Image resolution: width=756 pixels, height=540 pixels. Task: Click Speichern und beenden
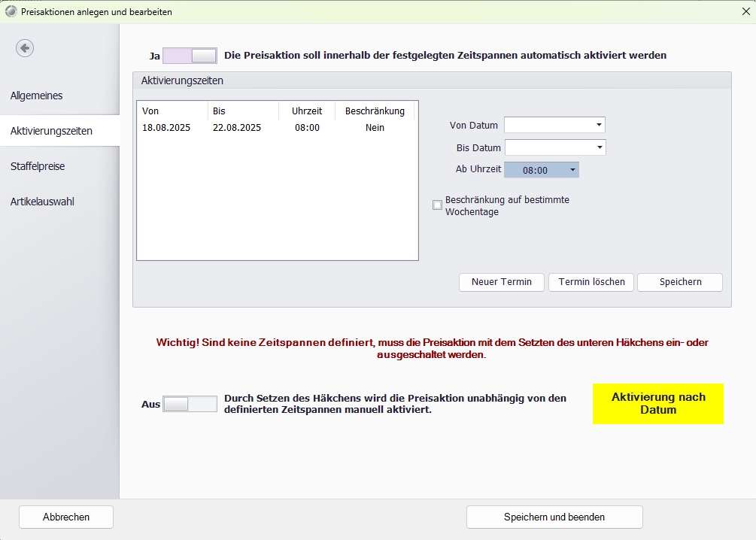(554, 517)
